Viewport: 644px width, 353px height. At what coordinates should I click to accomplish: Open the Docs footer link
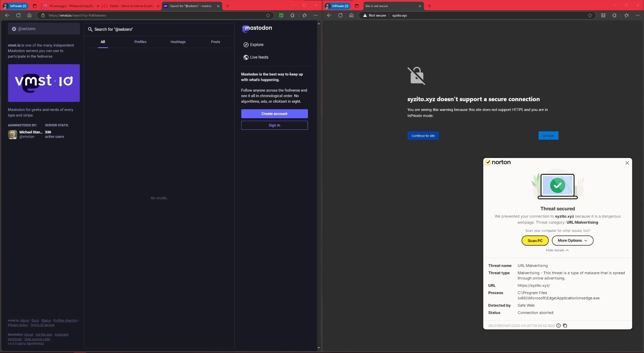(x=35, y=321)
